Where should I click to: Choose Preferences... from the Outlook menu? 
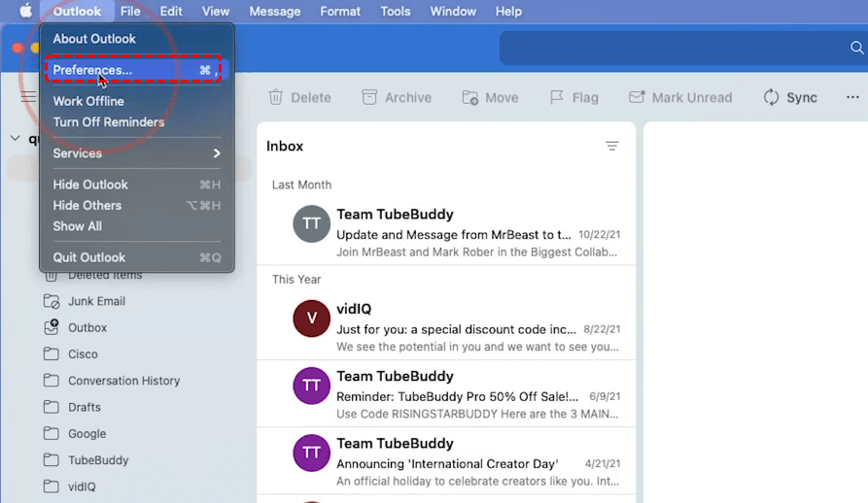137,70
